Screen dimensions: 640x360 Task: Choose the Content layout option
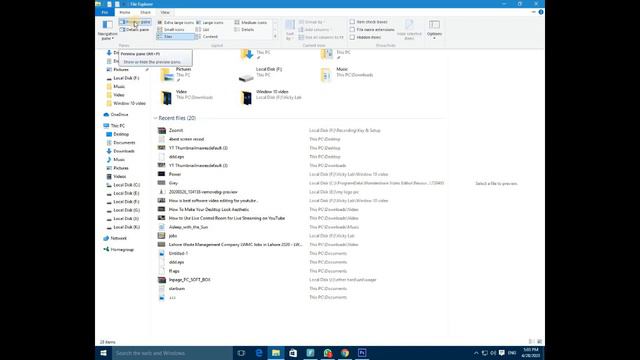207,37
